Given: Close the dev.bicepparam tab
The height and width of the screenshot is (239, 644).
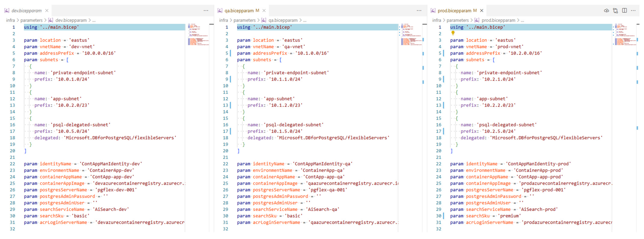Looking at the screenshot, I should pos(47,10).
